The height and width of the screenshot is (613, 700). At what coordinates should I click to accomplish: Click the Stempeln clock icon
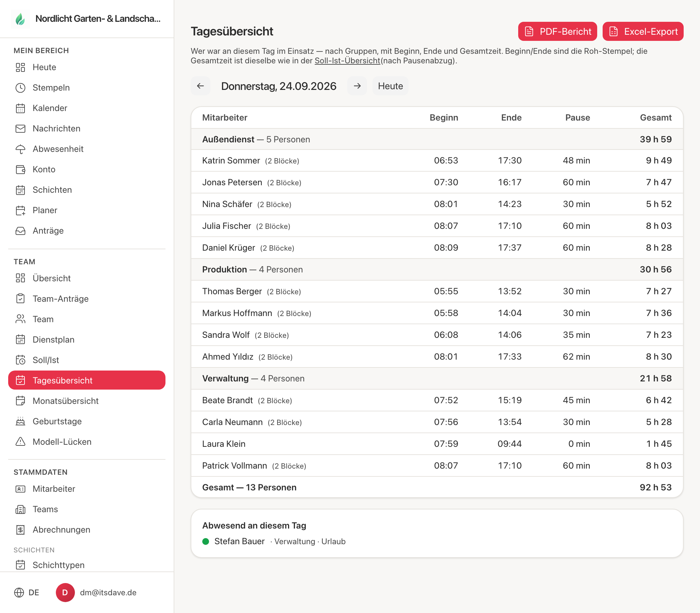tap(20, 88)
